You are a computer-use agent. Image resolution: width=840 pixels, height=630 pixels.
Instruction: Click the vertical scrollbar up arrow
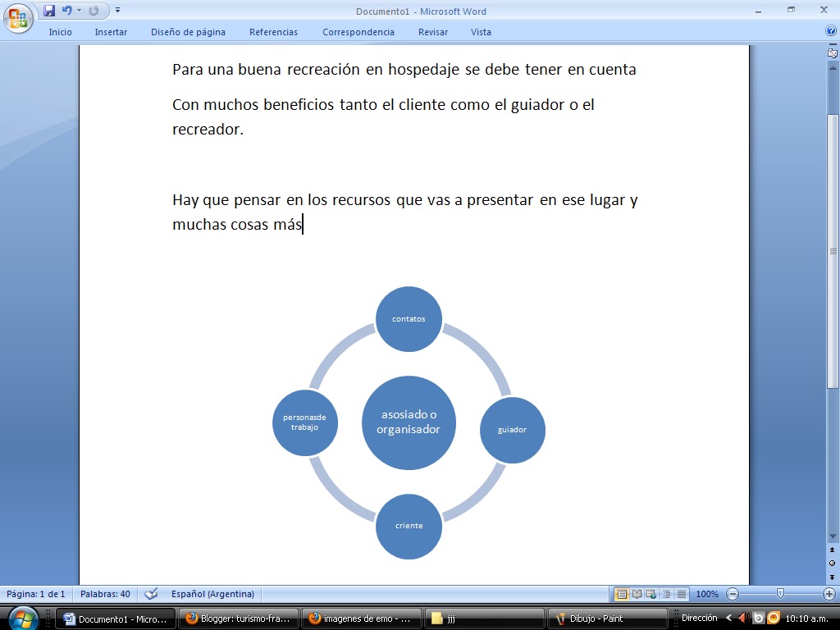point(833,69)
